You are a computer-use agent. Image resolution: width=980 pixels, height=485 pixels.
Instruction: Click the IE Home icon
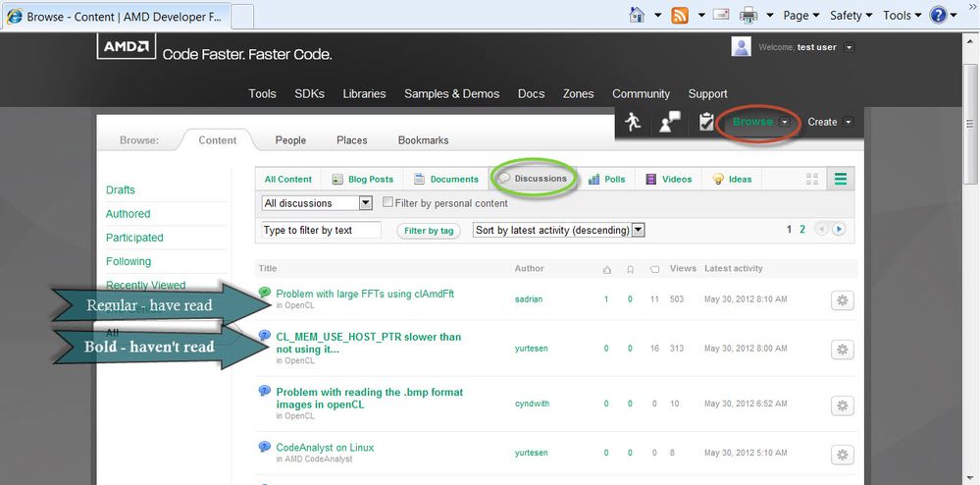coord(637,15)
